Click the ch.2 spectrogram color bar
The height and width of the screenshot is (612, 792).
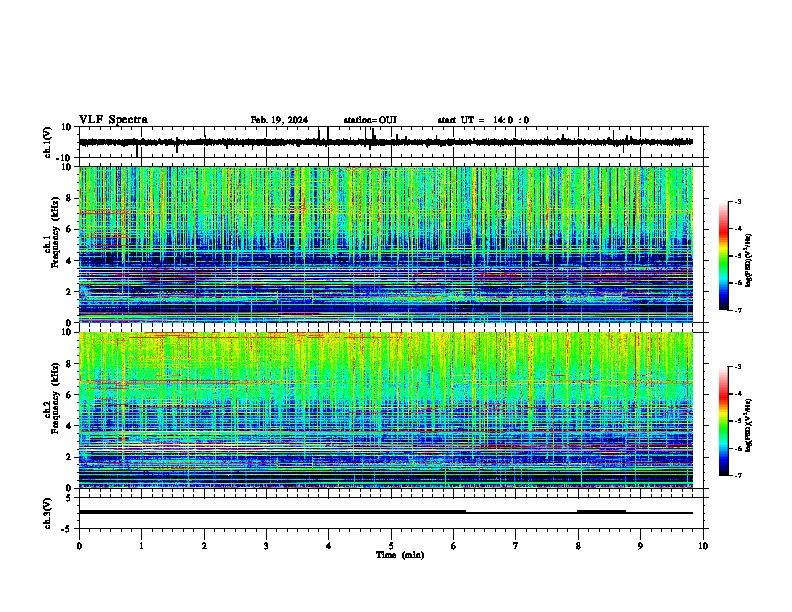coord(724,421)
